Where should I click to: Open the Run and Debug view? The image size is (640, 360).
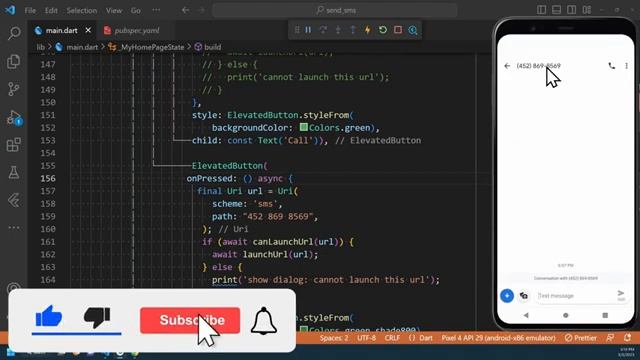(x=14, y=118)
